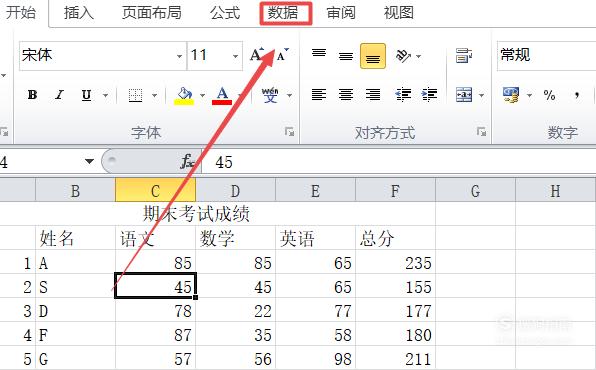Viewport: 596px width, 370px height.
Task: Open font size dropdown 11
Action: [235, 56]
